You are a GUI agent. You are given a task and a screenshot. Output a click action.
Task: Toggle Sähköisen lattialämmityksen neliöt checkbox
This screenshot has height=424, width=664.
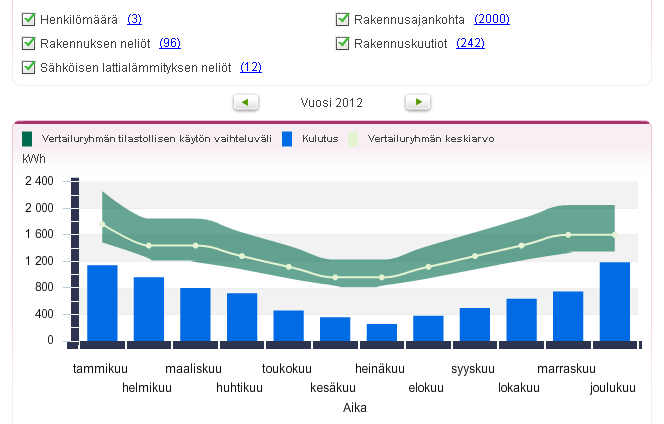coord(28,67)
